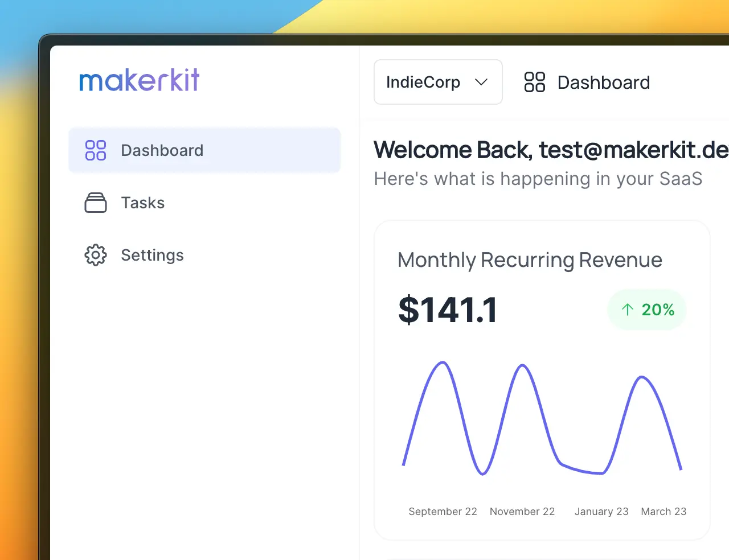Click the $141.1 revenue value
The height and width of the screenshot is (560, 729).
pos(448,310)
